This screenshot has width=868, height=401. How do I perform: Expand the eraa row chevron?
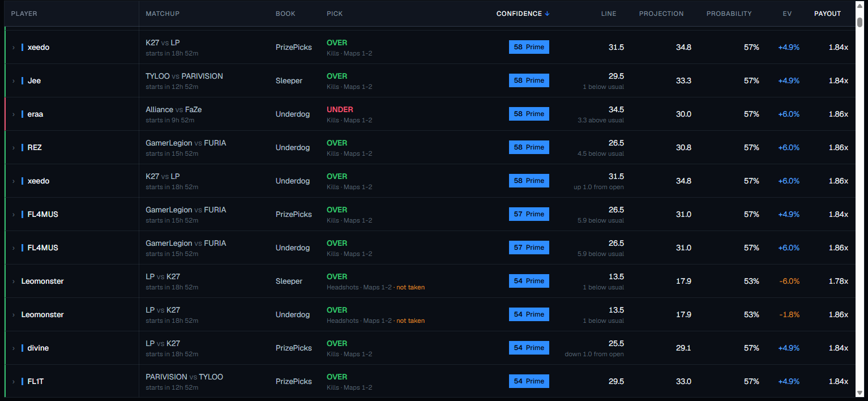click(14, 114)
